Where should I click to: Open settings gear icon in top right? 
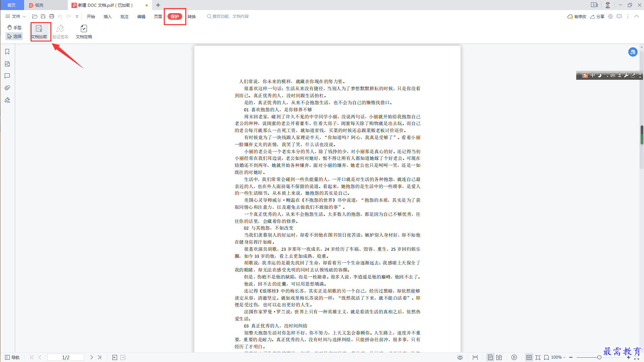point(610,16)
